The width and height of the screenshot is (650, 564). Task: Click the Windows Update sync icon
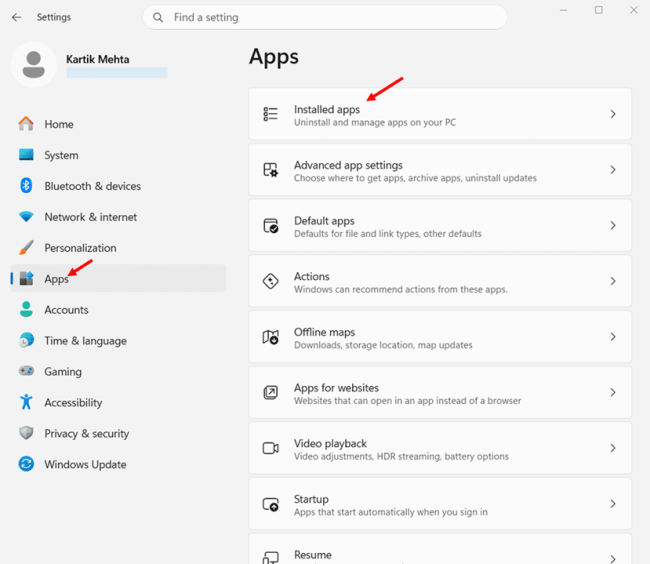click(26, 464)
